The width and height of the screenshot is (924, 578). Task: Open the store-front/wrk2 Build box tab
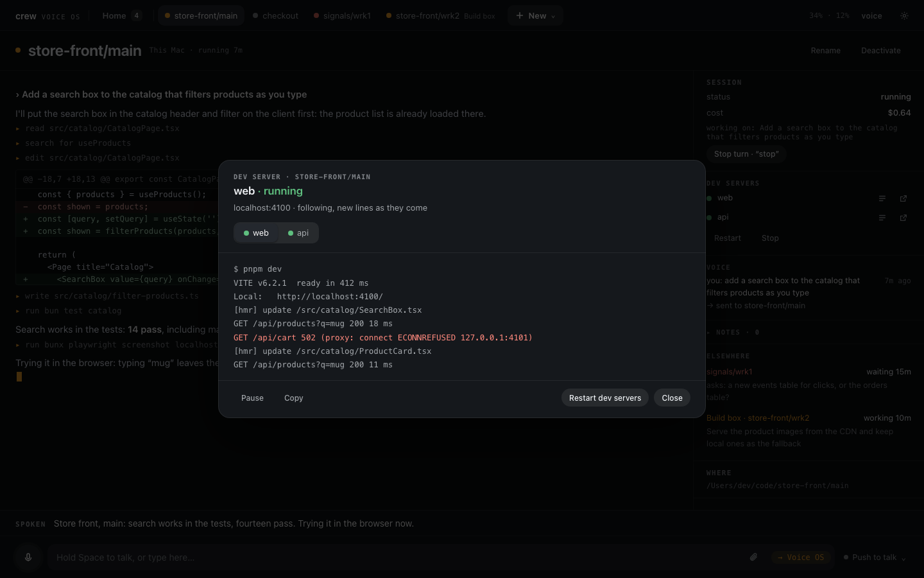pyautogui.click(x=440, y=15)
